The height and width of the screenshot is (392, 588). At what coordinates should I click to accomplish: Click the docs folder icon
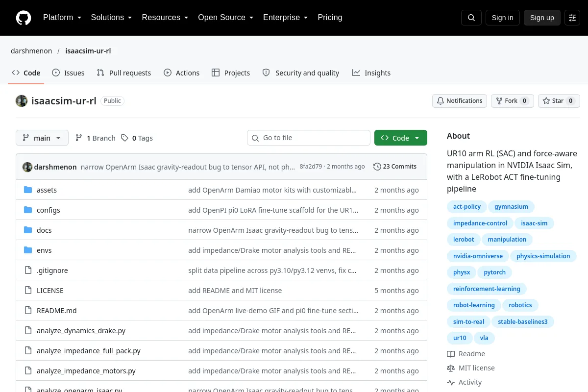(28, 230)
